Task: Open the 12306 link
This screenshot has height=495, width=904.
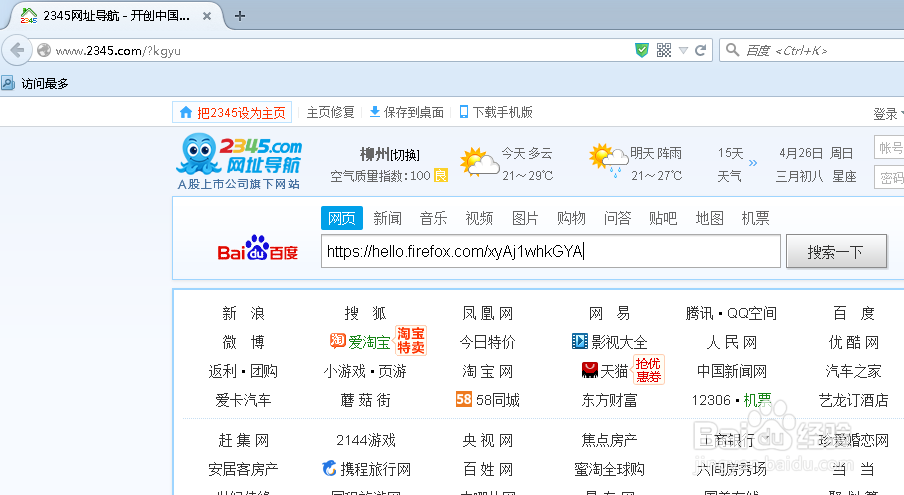Action: (711, 400)
